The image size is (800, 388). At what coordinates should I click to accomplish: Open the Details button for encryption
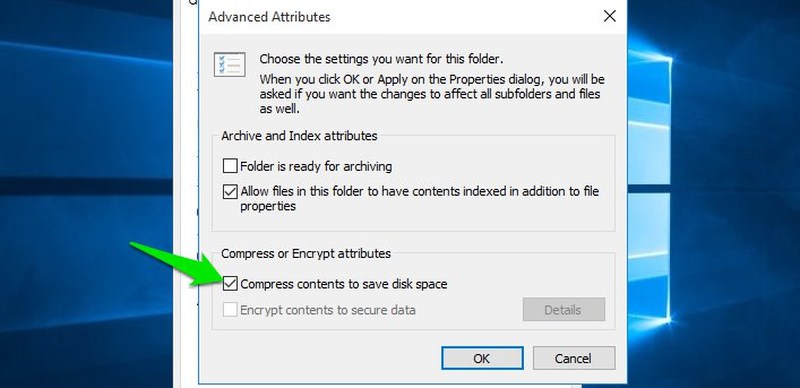564,309
